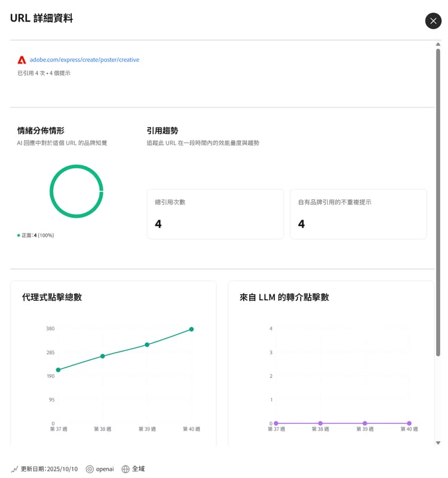The image size is (448, 478).
Task: Click the trend chart icon beside 更新日期
Action: pyautogui.click(x=14, y=469)
